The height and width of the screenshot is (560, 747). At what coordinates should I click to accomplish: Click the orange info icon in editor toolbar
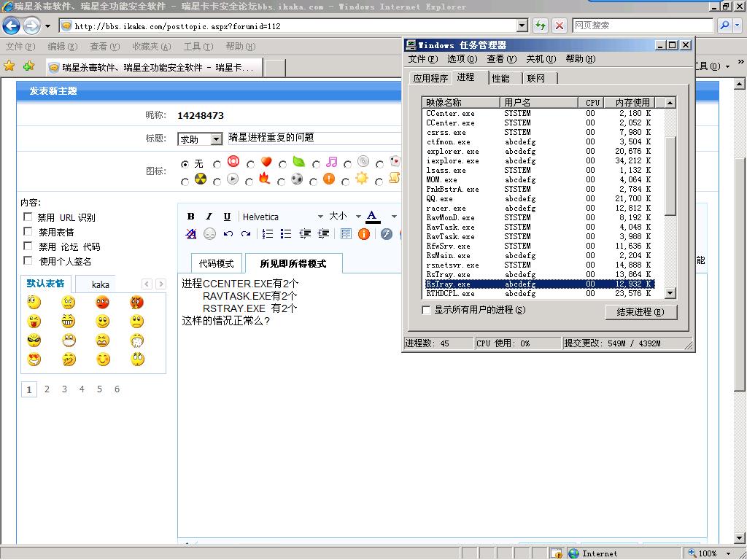(x=364, y=234)
